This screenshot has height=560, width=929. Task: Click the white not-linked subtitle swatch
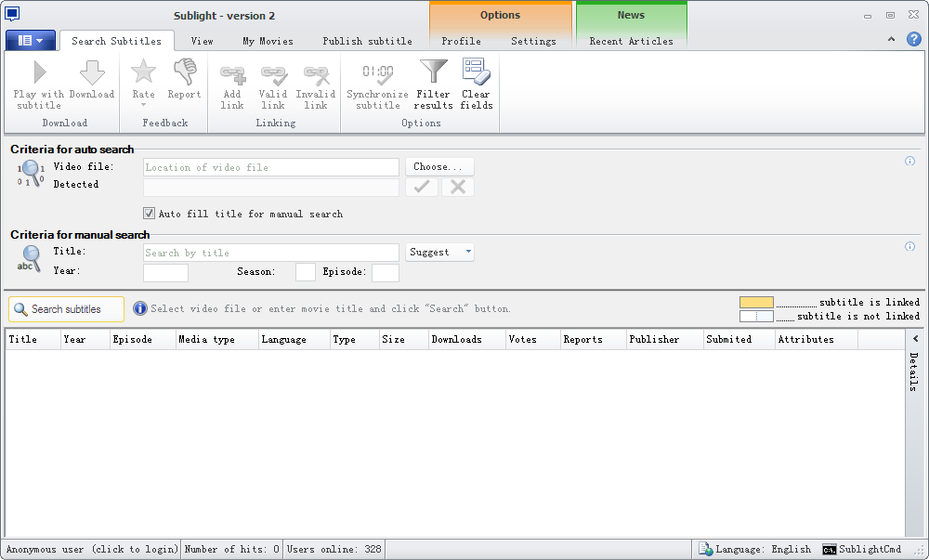click(x=756, y=316)
